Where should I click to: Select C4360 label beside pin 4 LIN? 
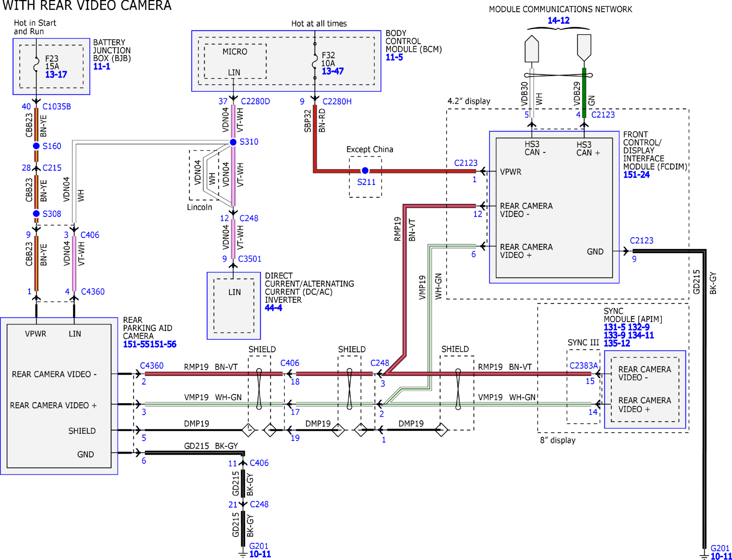[93, 292]
